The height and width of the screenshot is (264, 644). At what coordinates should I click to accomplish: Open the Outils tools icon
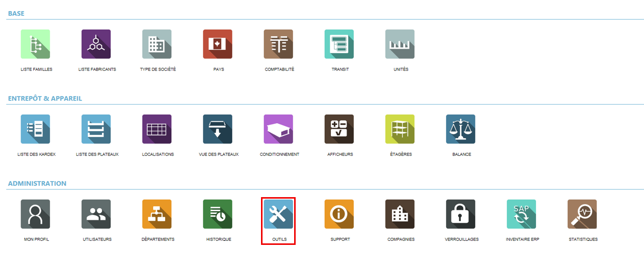tap(279, 214)
